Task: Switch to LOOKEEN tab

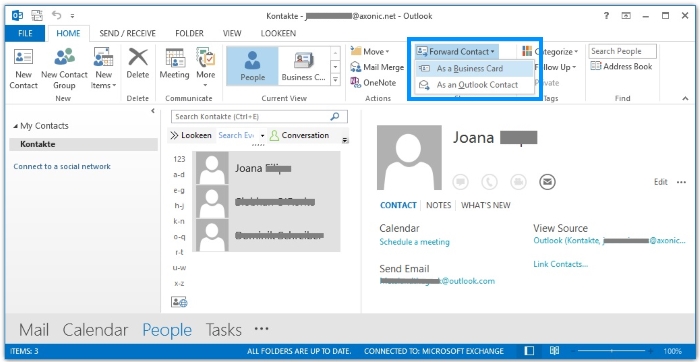Action: pyautogui.click(x=278, y=33)
